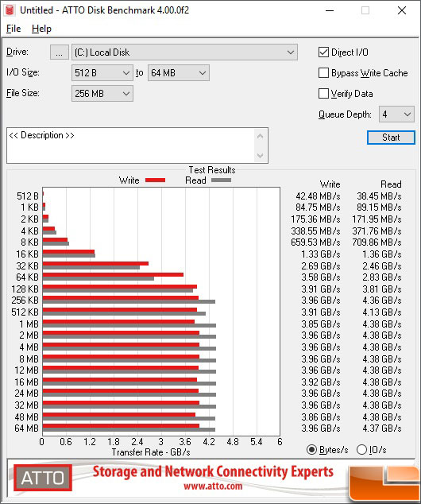
Task: Click the 4 KB write value 338.55 MB/s
Action: click(x=315, y=231)
